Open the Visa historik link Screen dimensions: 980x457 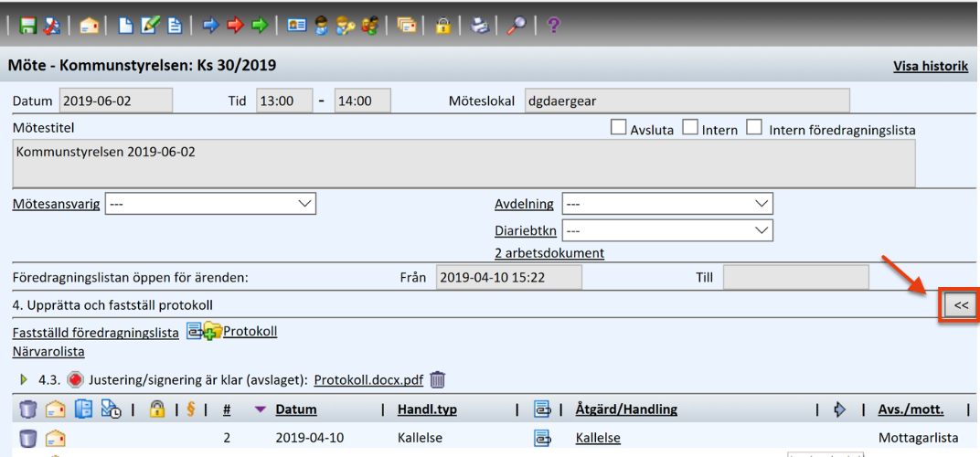(931, 67)
